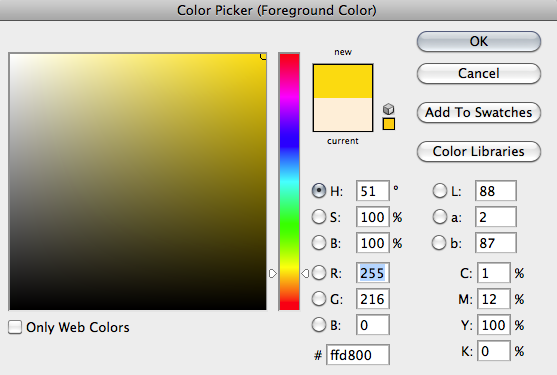Click the circular marker in color field
The image size is (557, 375).
(x=264, y=56)
